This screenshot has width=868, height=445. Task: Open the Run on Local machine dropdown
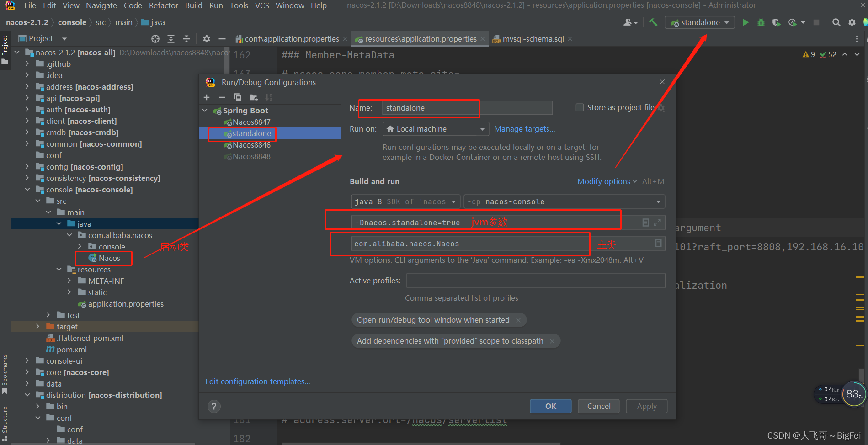coord(436,129)
